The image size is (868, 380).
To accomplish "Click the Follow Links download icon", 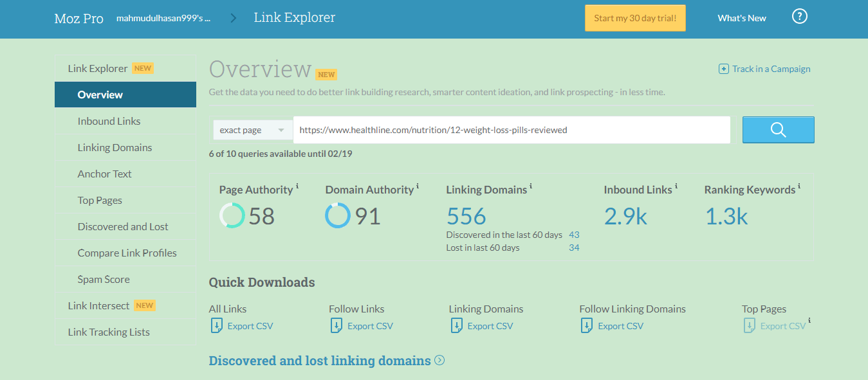I will point(336,326).
